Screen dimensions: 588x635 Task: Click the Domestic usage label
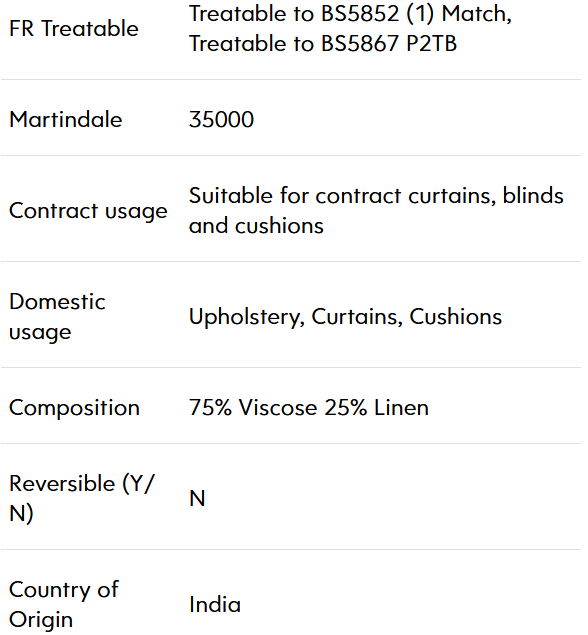(57, 317)
